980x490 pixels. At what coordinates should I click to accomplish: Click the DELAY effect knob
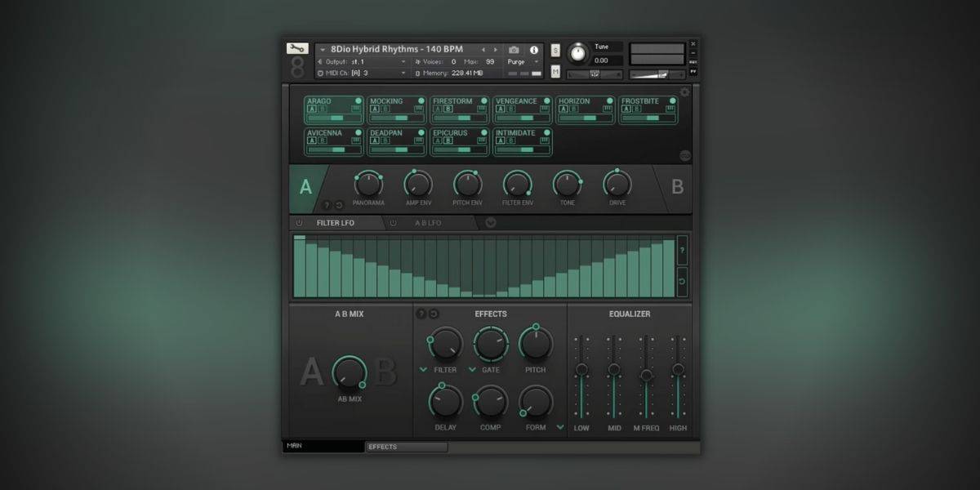tap(446, 402)
